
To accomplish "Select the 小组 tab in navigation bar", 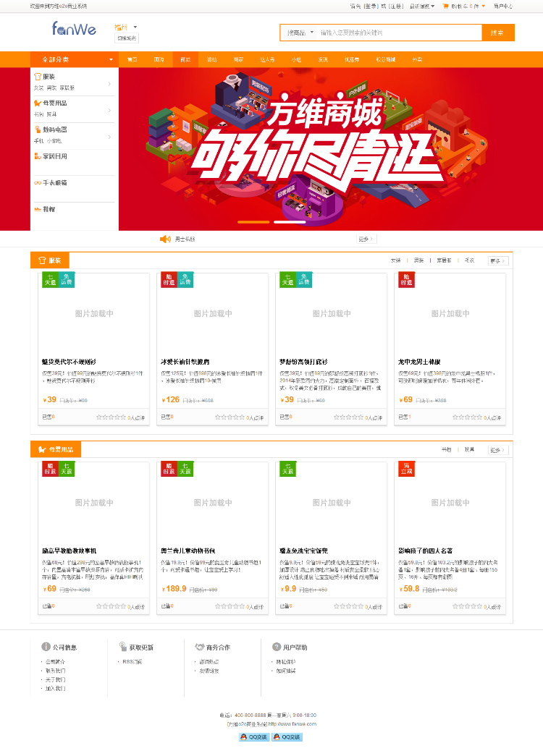I will [296, 59].
